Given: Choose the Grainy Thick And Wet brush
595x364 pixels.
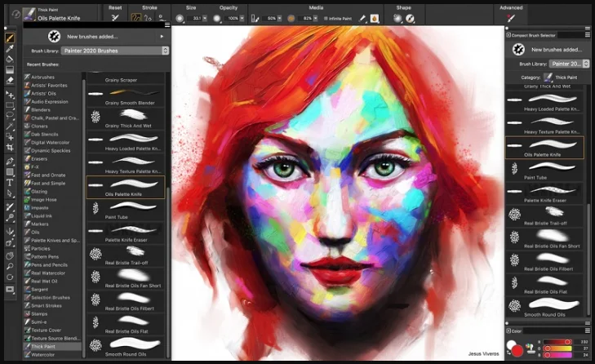Looking at the screenshot, I should click(126, 119).
